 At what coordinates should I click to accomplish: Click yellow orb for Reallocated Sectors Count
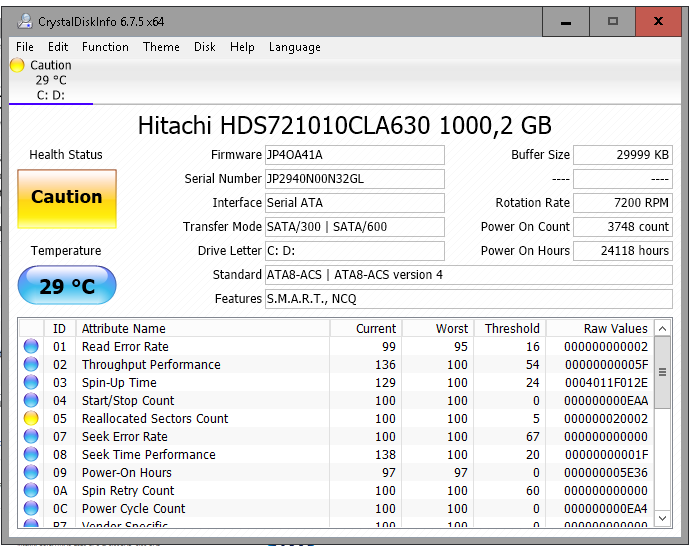pos(31,418)
